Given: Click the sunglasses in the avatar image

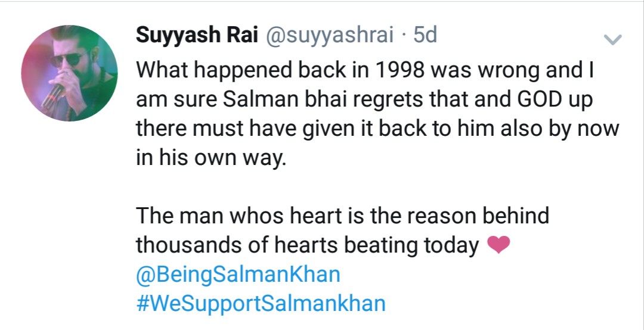Looking at the screenshot, I should tap(66, 60).
